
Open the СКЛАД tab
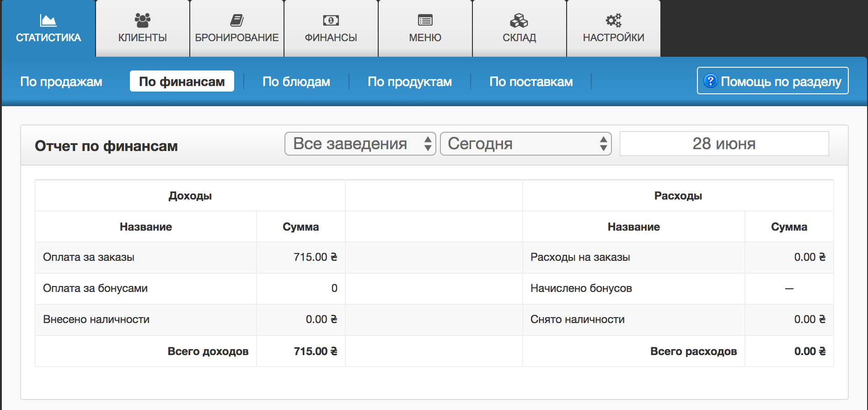click(520, 28)
